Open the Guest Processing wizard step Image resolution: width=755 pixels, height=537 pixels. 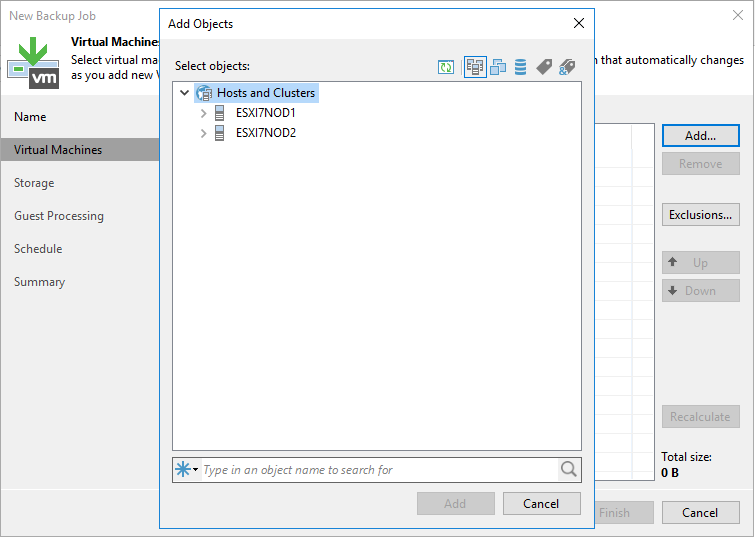tap(59, 216)
